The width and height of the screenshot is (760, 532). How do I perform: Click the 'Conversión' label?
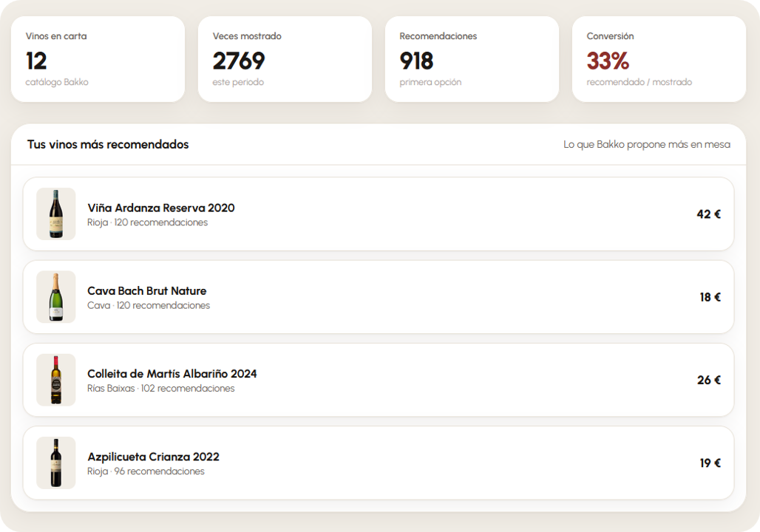coord(610,36)
